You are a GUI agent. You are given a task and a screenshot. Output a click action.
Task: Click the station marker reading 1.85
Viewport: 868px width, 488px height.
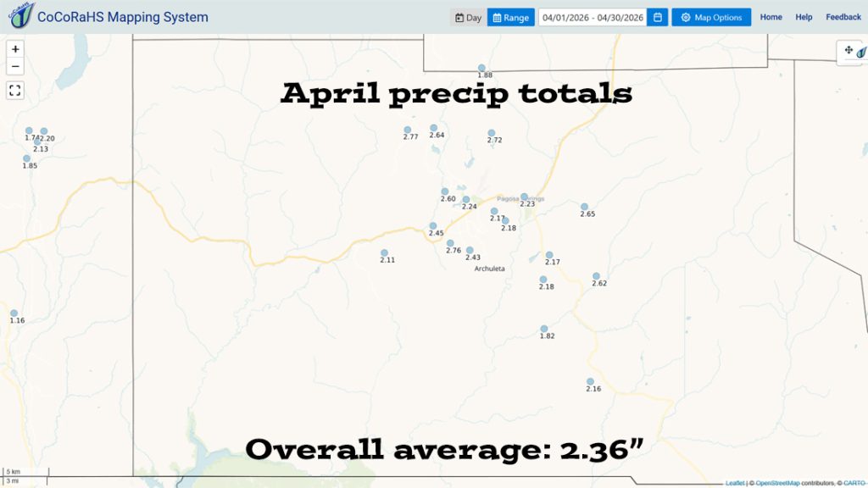26,158
